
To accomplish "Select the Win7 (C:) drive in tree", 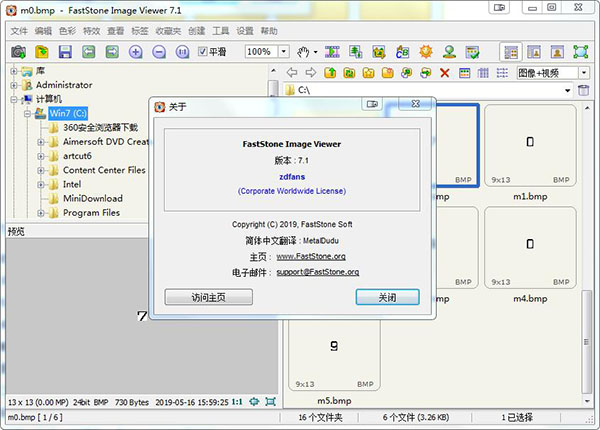I will (68, 113).
